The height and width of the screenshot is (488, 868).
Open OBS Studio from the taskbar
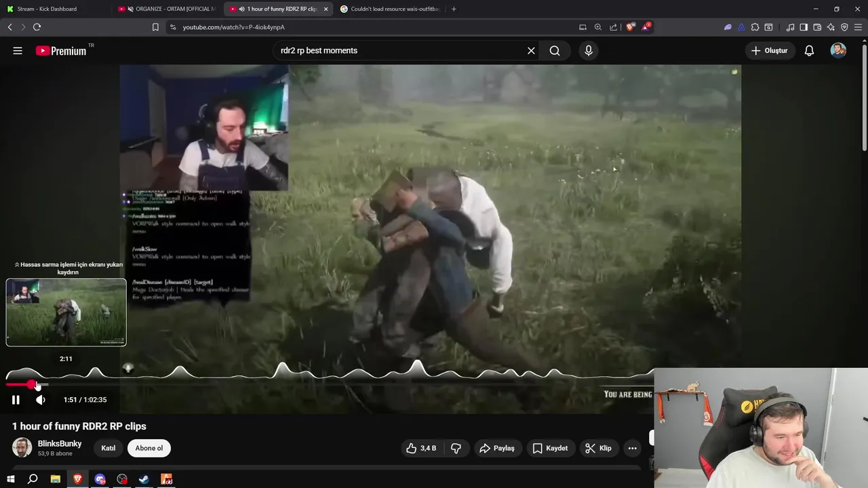122,479
